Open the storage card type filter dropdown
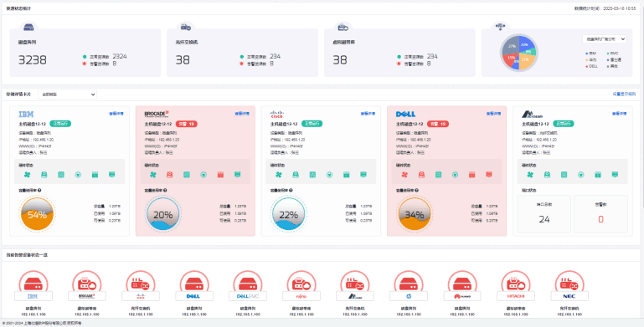This screenshot has height=327, width=644. [x=67, y=95]
